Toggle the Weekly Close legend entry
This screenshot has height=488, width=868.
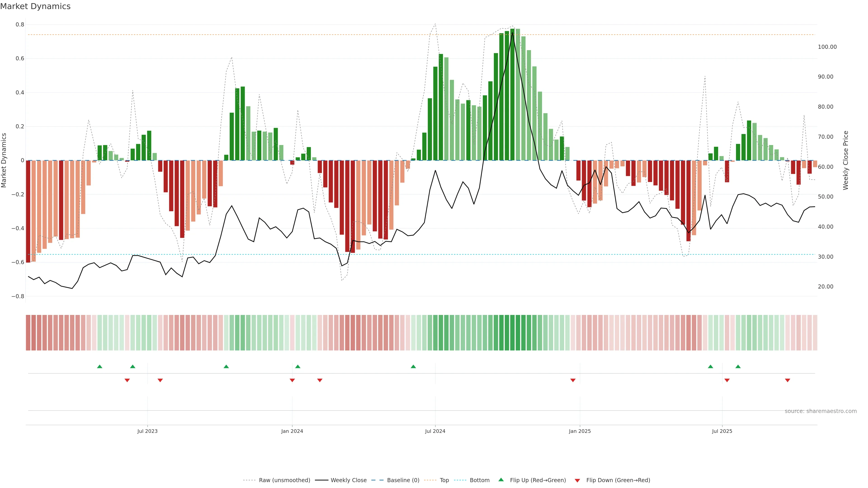tap(348, 480)
